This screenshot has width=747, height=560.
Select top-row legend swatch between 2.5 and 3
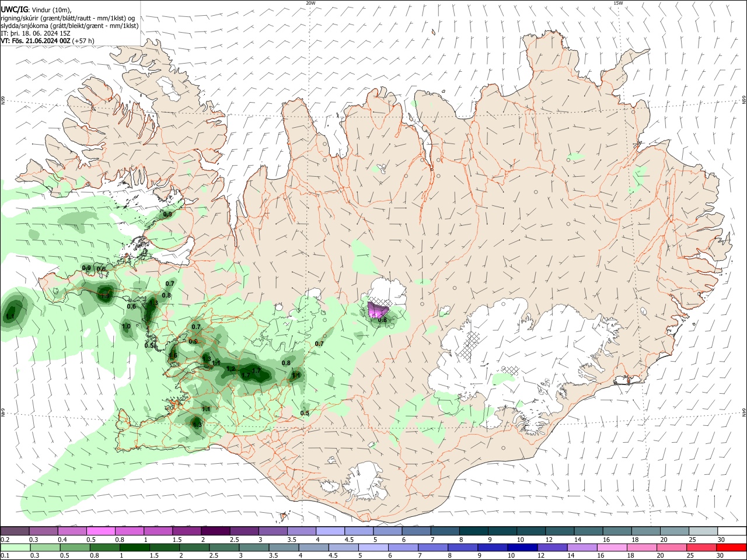(243, 531)
